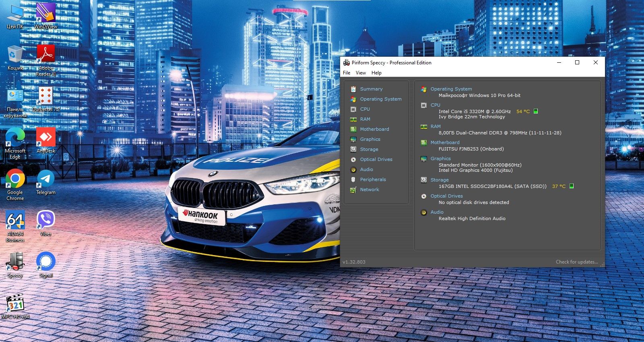Screen dimensions: 644x342
Task: Click the CPU heading link in summary
Action: tap(435, 105)
